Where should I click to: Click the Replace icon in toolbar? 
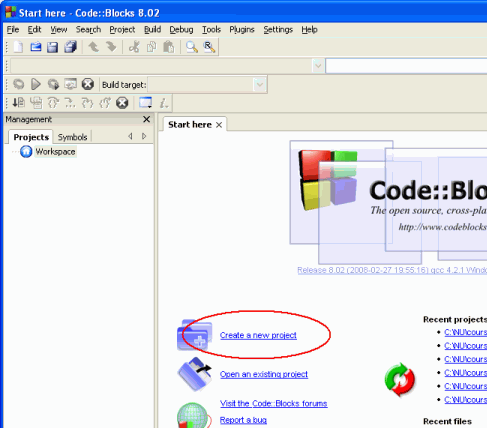click(209, 47)
